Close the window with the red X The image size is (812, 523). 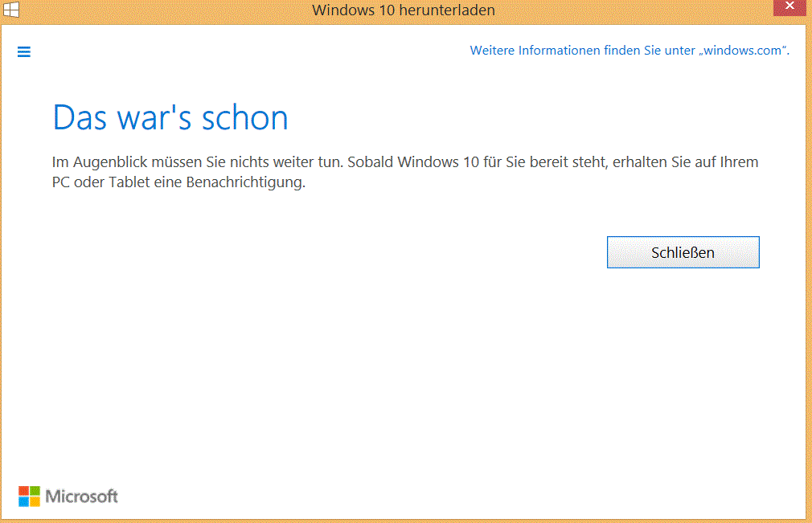tap(789, 7)
